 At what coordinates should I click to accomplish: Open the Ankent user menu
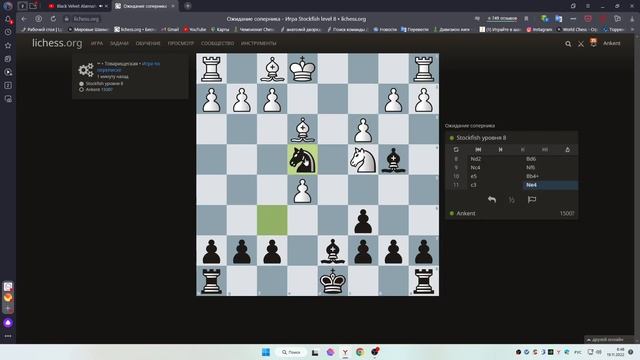(611, 43)
